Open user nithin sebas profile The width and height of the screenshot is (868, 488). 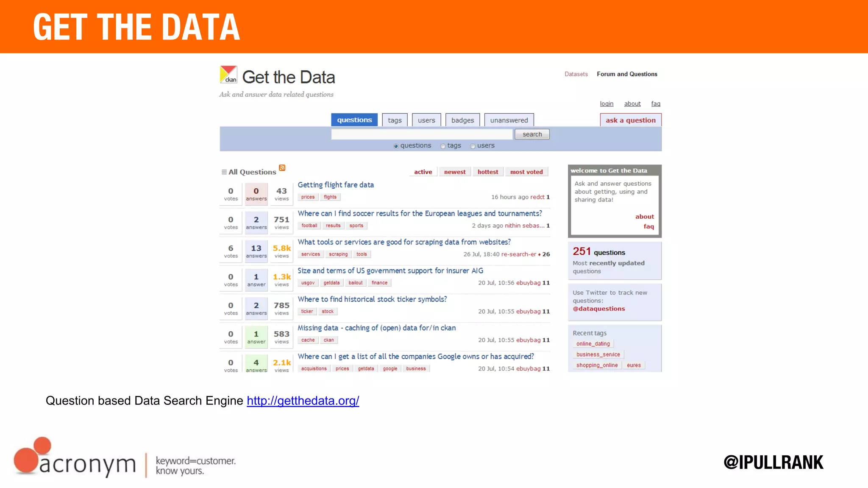pyautogui.click(x=525, y=226)
